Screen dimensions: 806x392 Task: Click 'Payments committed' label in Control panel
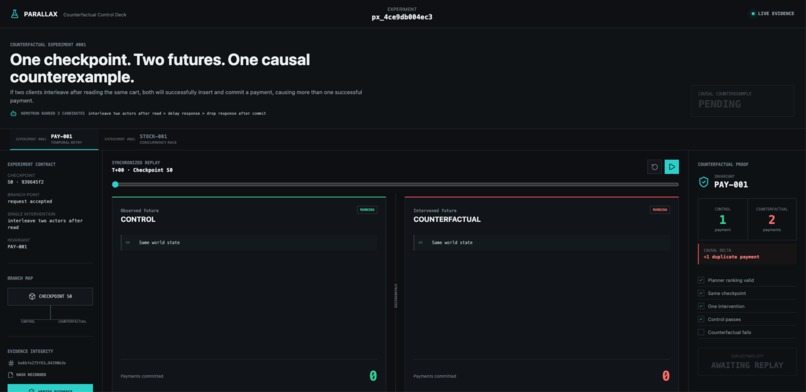(x=142, y=377)
